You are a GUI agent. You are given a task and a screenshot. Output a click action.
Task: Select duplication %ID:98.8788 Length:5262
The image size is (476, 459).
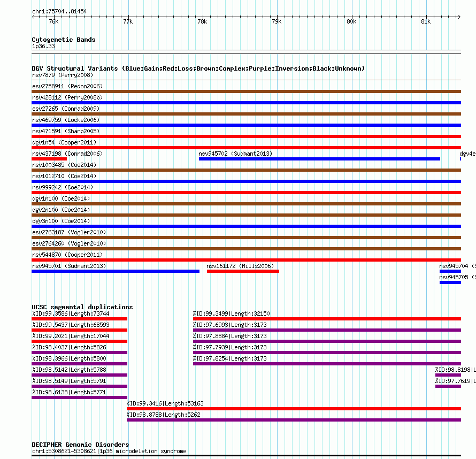coord(294,420)
